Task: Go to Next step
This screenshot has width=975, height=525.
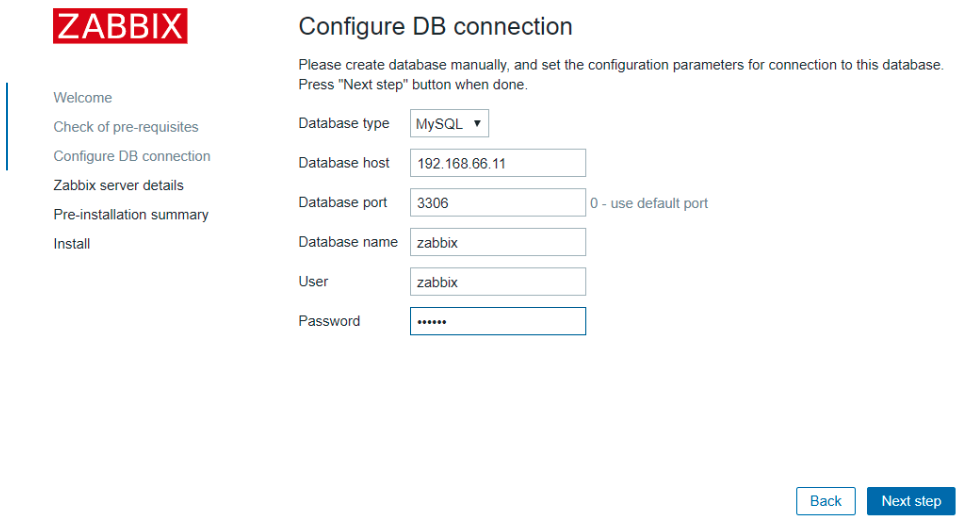Action: pos(911,501)
